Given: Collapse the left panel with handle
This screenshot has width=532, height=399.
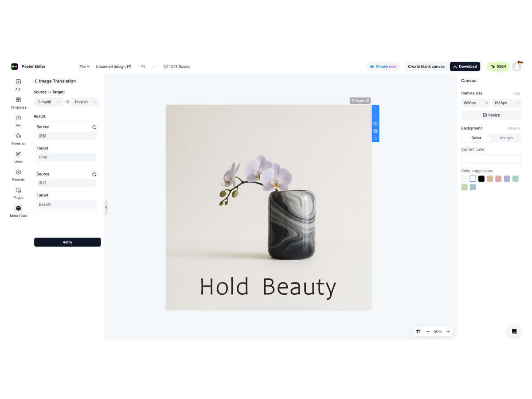Looking at the screenshot, I should click(x=106, y=207).
